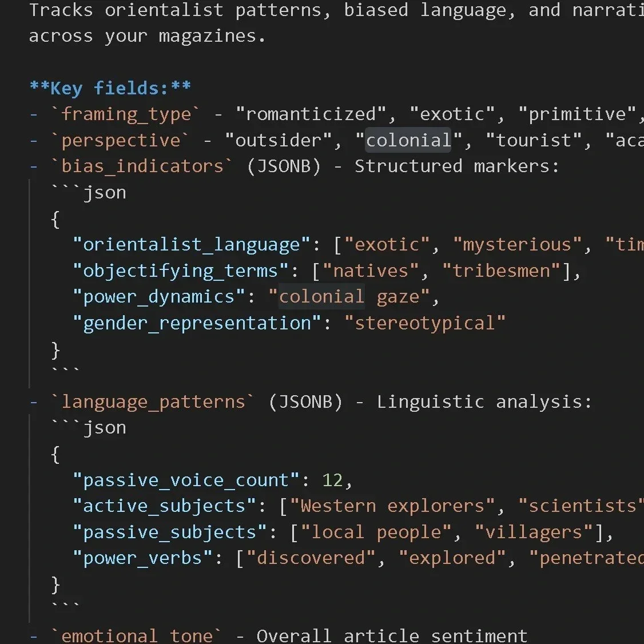Click the highlighted "colonial" in perspective line
The width and height of the screenshot is (644, 644).
coord(408,141)
